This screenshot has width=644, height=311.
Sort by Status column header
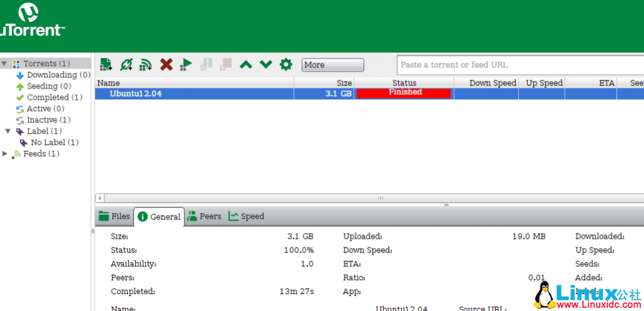pyautogui.click(x=404, y=83)
